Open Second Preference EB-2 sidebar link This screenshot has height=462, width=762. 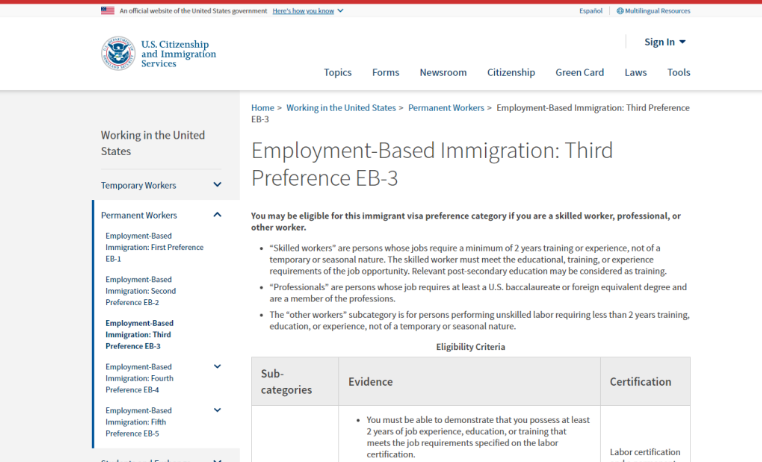(x=140, y=291)
